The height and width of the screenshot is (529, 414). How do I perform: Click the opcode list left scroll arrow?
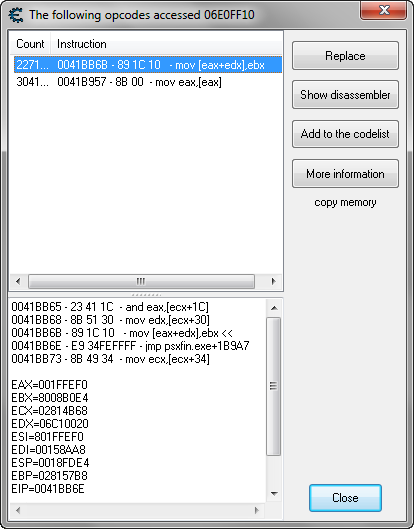coord(18,281)
